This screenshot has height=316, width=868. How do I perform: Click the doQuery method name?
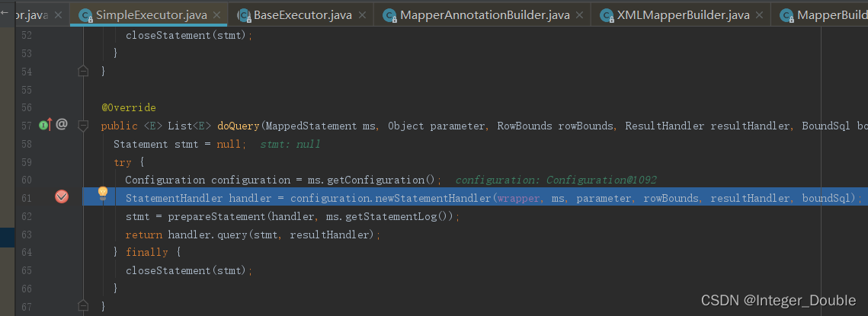click(x=239, y=126)
